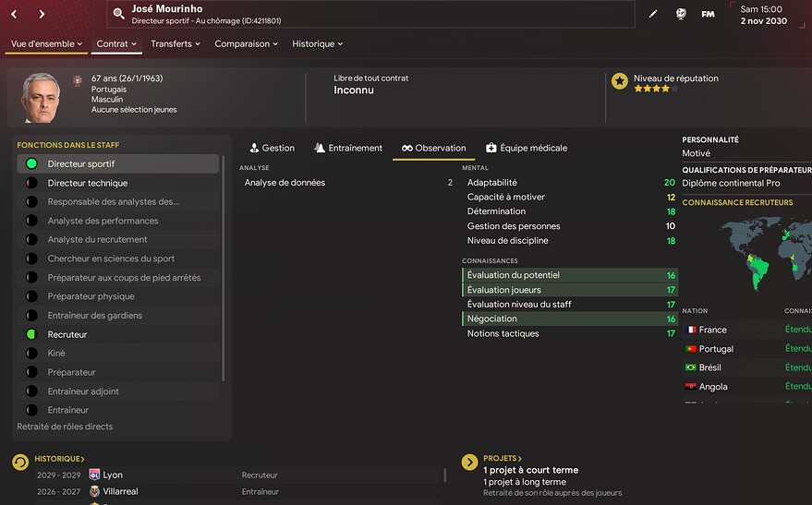Click the pencil edit icon
The height and width of the screenshot is (505, 812).
click(653, 14)
